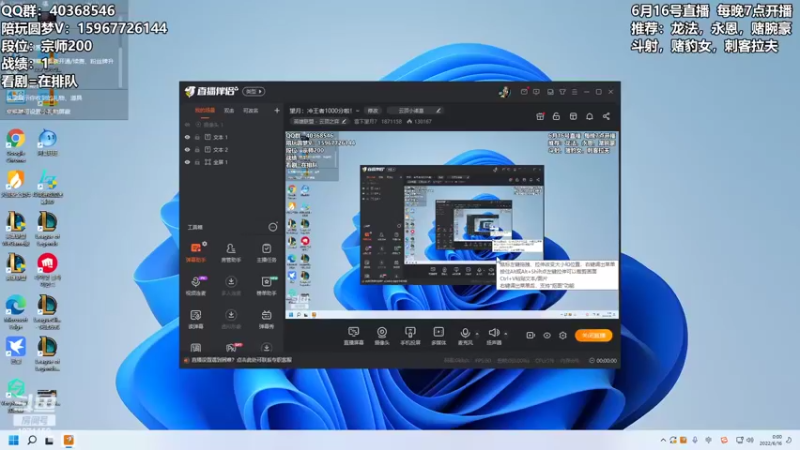
Task: Click the padlock icon in the header
Action: (x=556, y=116)
